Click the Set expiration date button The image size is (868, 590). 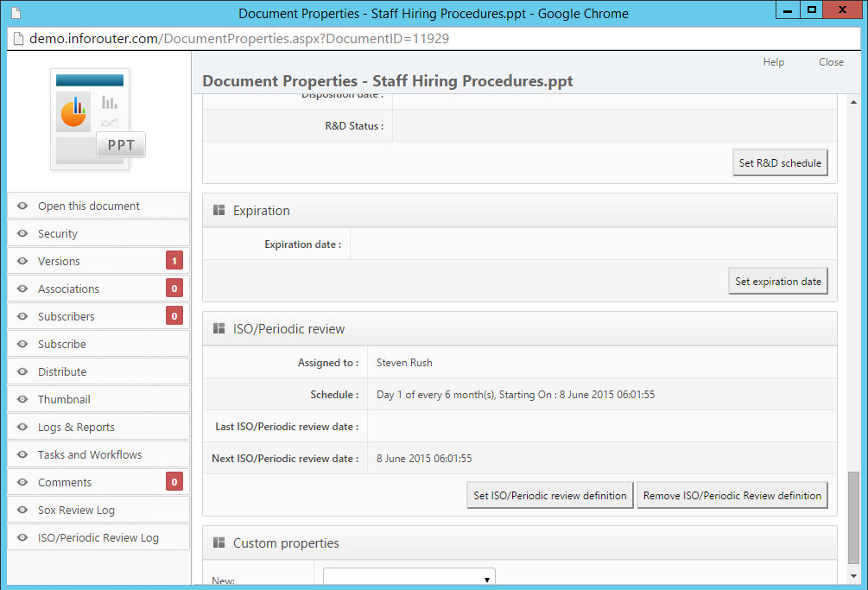(x=778, y=281)
